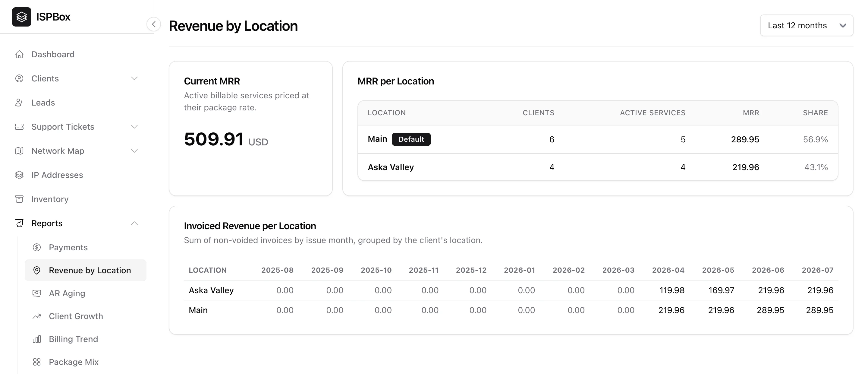Click the Reports presentation icon

click(19, 223)
